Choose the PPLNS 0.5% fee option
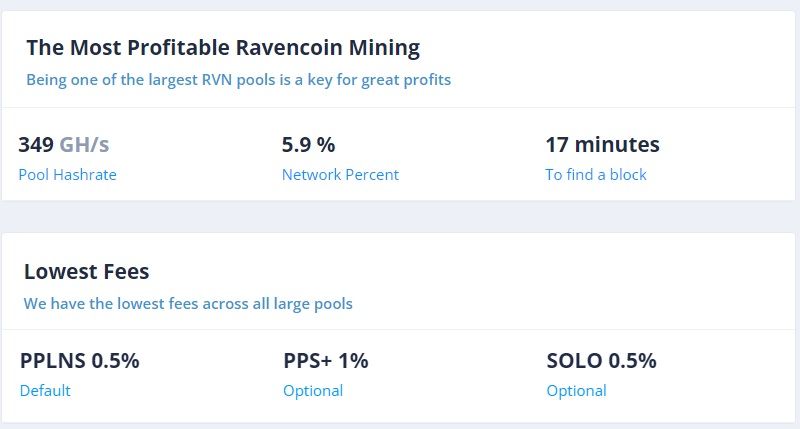 coord(80,361)
